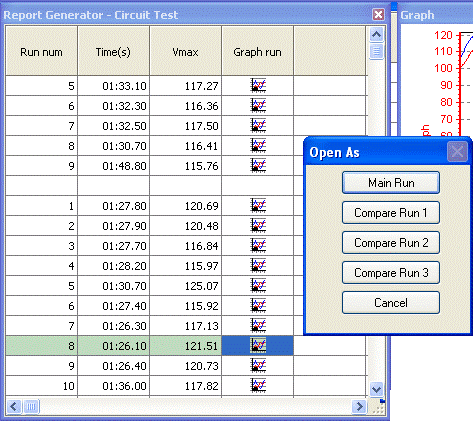Select time cell 01:48.80

coord(113,166)
